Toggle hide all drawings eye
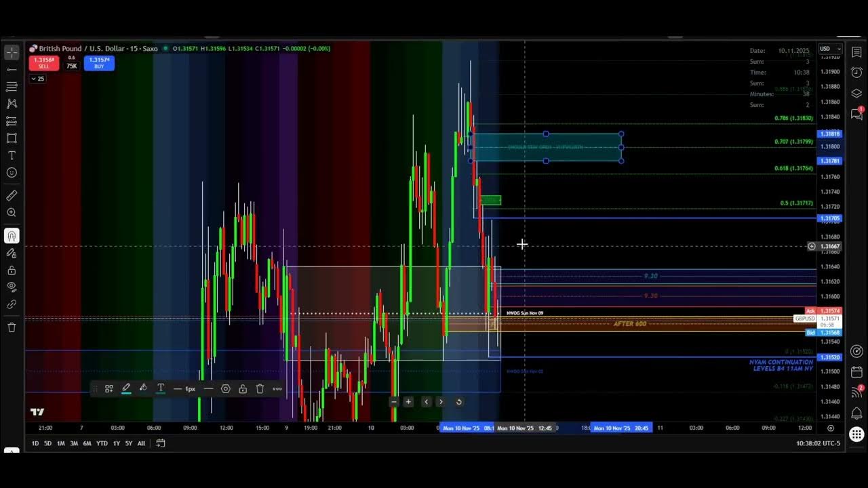Viewport: 868px width, 488px height. pos(12,287)
